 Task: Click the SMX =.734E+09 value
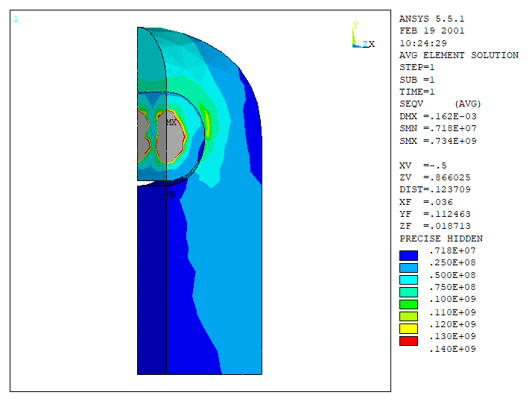(438, 141)
